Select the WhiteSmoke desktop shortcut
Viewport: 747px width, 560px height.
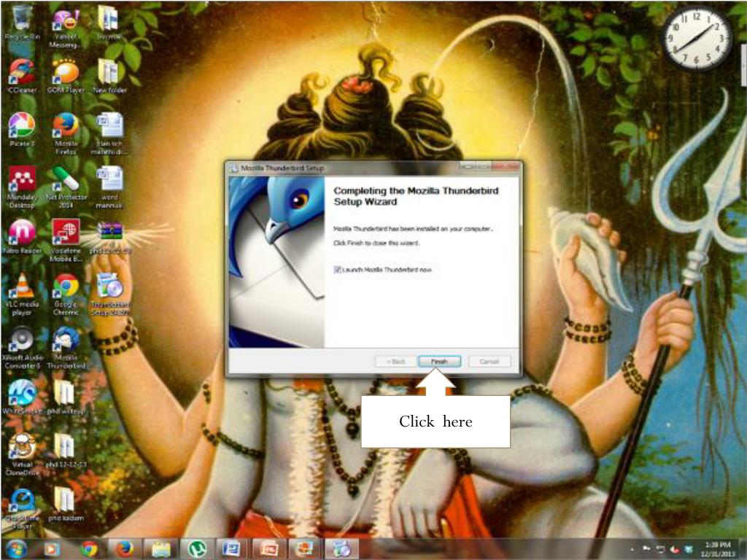coord(22,397)
